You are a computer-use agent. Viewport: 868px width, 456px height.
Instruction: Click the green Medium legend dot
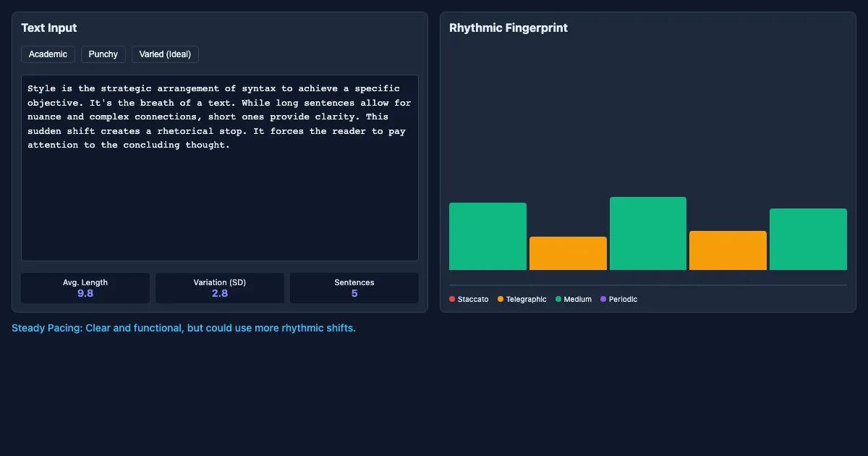[x=558, y=299]
